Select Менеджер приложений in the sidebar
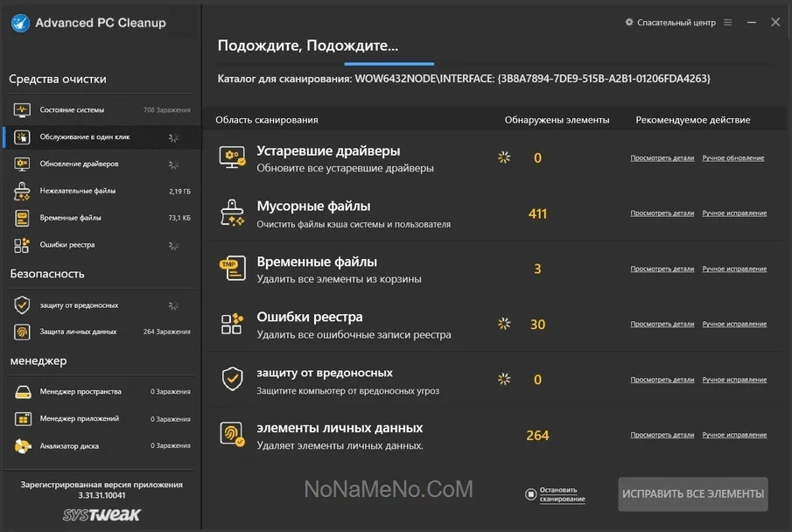 point(79,419)
